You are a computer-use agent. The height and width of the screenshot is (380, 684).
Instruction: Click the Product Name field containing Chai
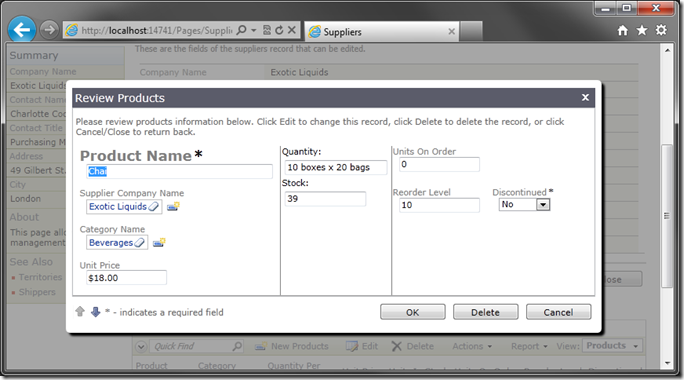tap(179, 171)
